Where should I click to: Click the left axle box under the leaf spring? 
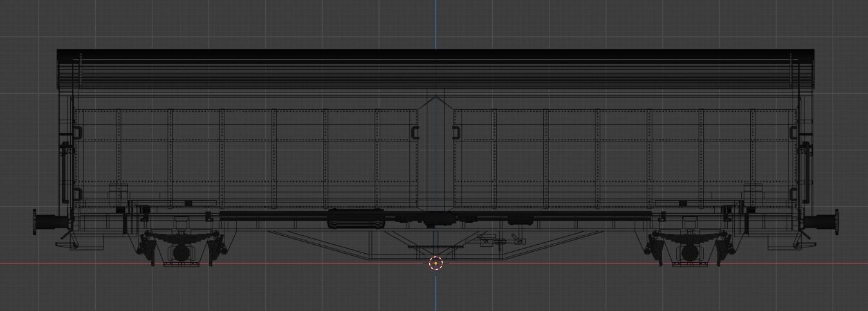[181, 253]
